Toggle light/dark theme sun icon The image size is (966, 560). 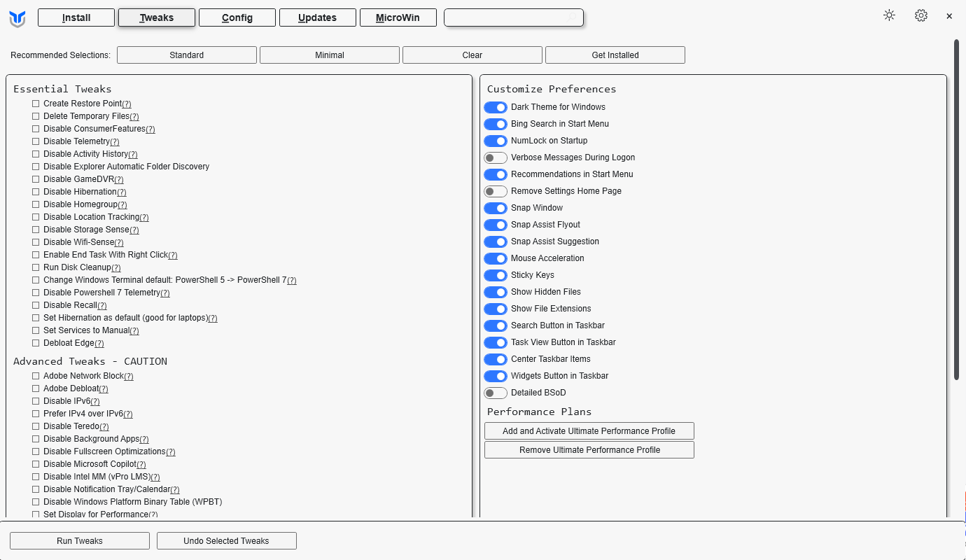point(889,15)
